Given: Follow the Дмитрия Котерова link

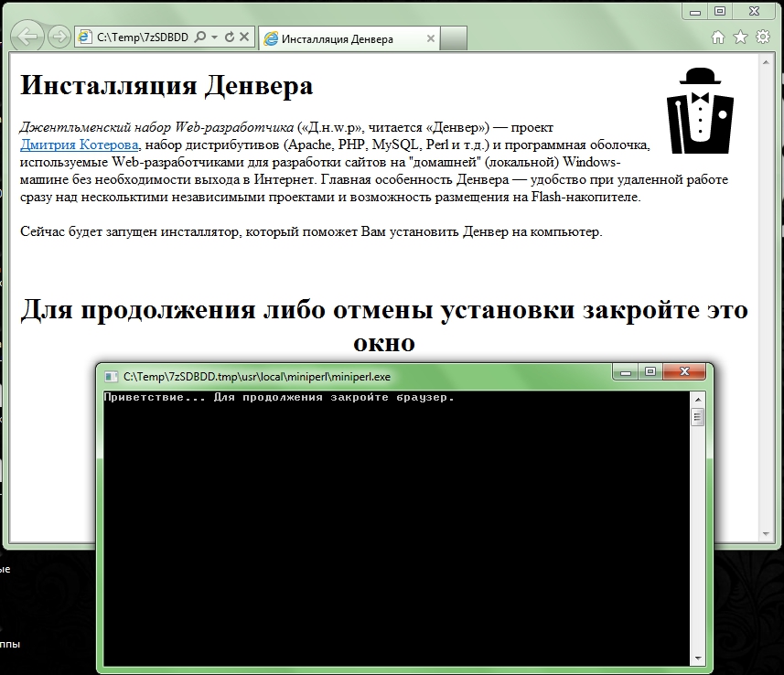Looking at the screenshot, I should coord(79,145).
